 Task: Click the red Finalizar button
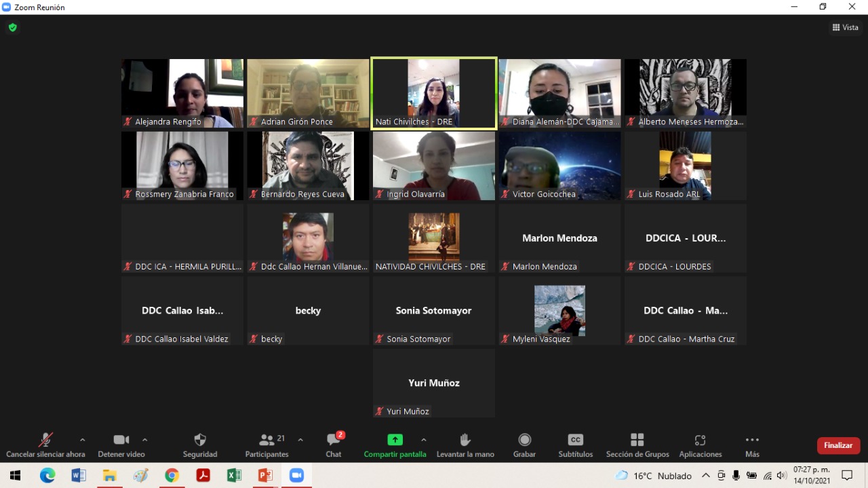click(x=839, y=445)
